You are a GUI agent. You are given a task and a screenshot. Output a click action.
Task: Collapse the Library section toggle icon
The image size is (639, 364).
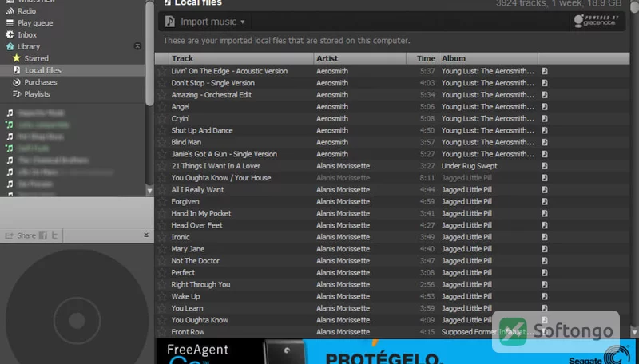[x=137, y=46]
